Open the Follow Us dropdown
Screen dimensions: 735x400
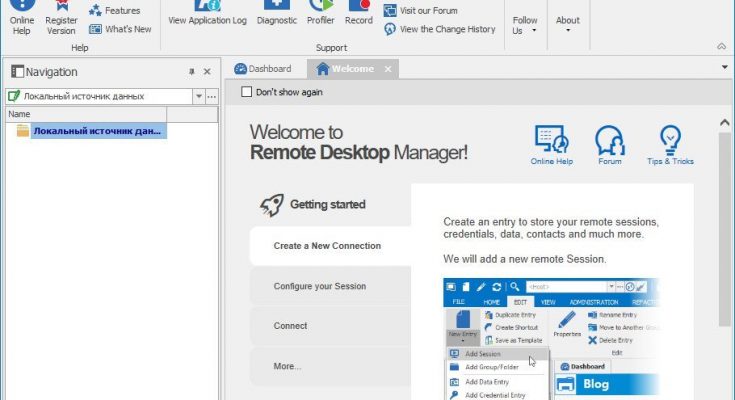coord(524,25)
